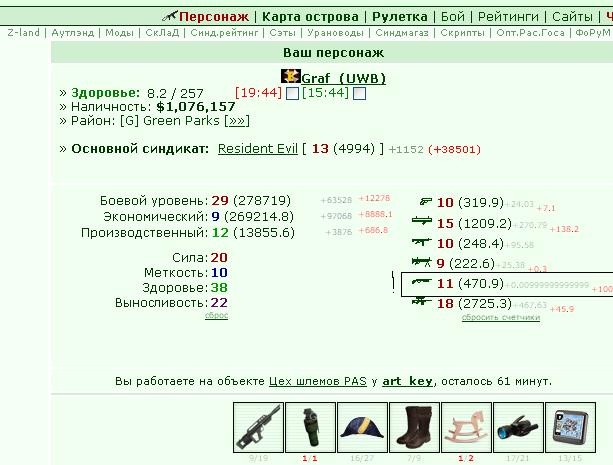This screenshot has width=613, height=465.
Task: Click the gun icon beside Персонаж
Action: [170, 16]
